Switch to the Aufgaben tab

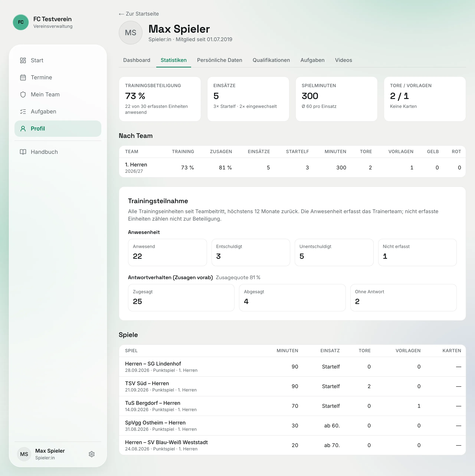[x=312, y=60]
